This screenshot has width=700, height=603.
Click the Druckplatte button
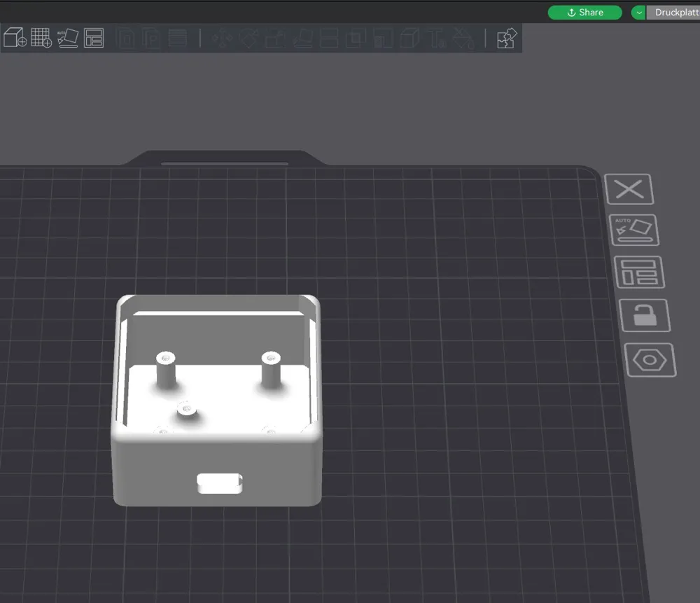coord(673,13)
